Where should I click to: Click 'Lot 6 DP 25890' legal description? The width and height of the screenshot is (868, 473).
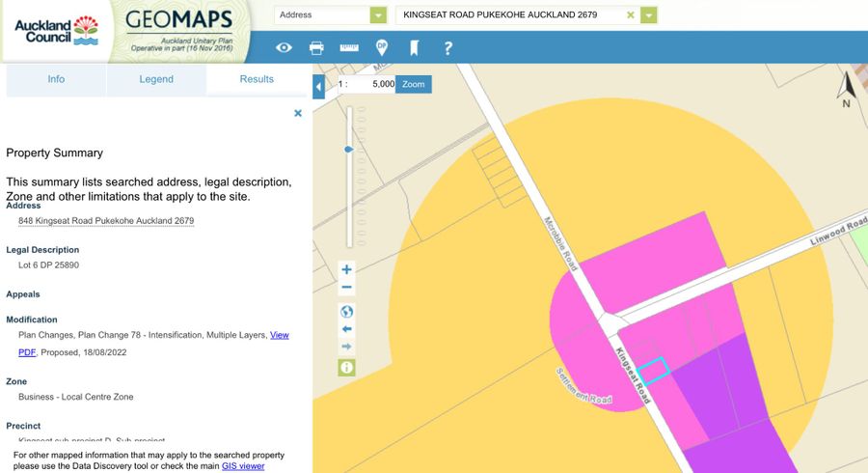[x=49, y=264]
